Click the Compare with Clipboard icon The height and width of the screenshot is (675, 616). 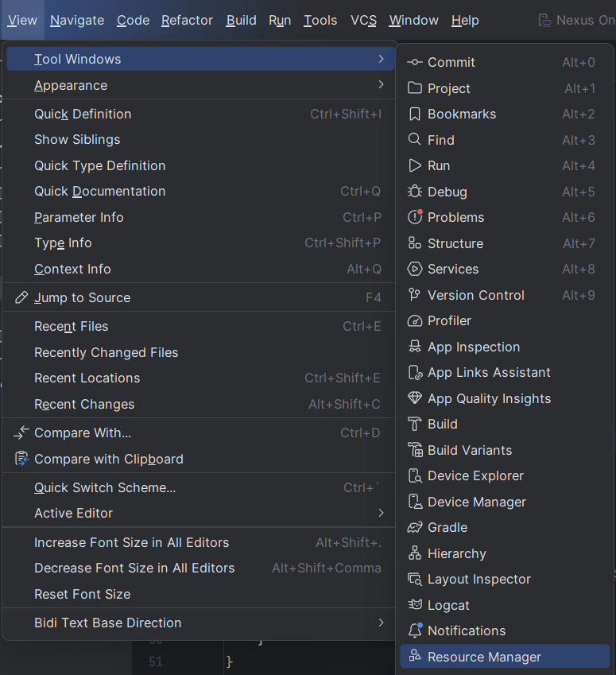click(x=21, y=459)
